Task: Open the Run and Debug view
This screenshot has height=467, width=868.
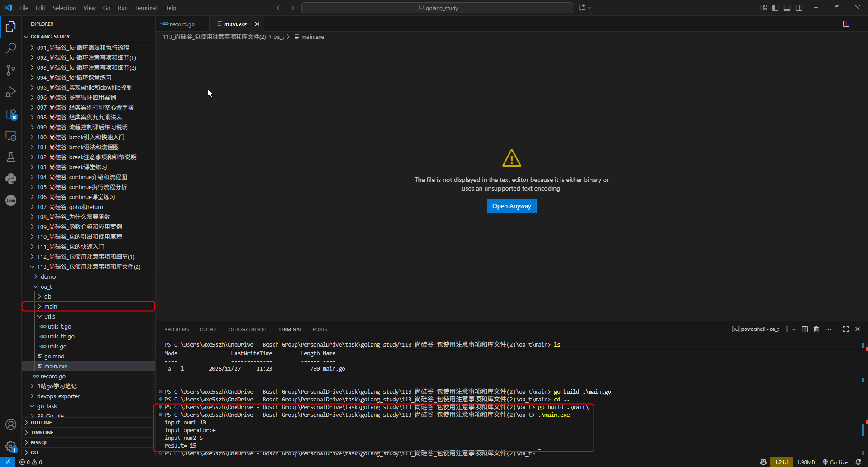Action: [x=11, y=92]
